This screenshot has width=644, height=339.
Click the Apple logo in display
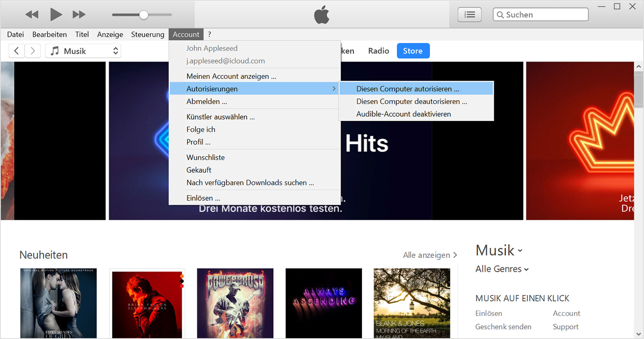coord(322,14)
